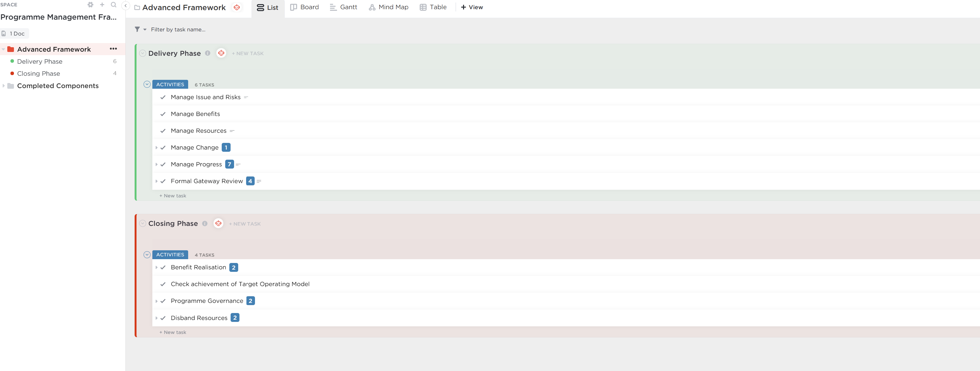Click info icon next to Delivery Phase

coord(208,53)
